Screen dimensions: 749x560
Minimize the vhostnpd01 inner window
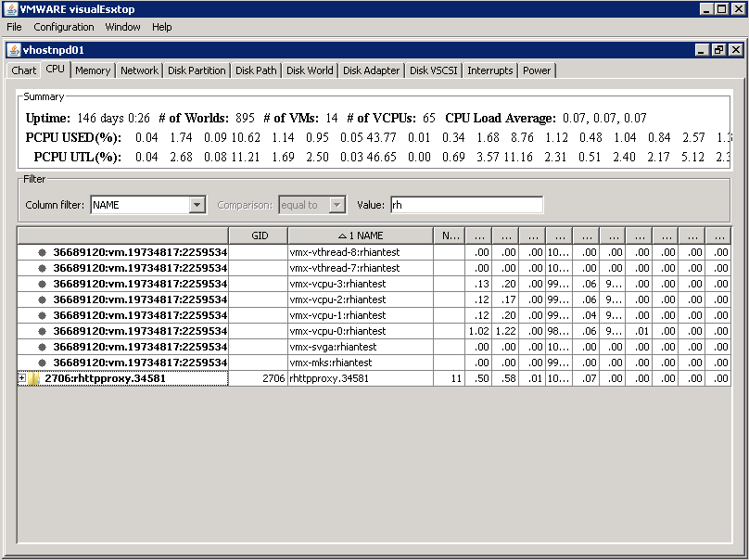tap(701, 50)
